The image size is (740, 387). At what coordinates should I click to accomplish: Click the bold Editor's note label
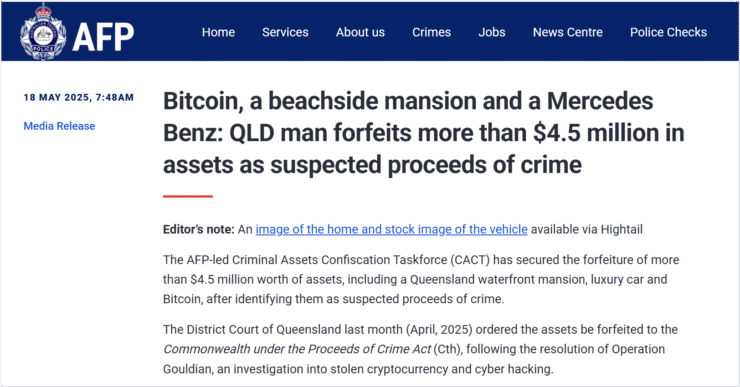click(199, 229)
